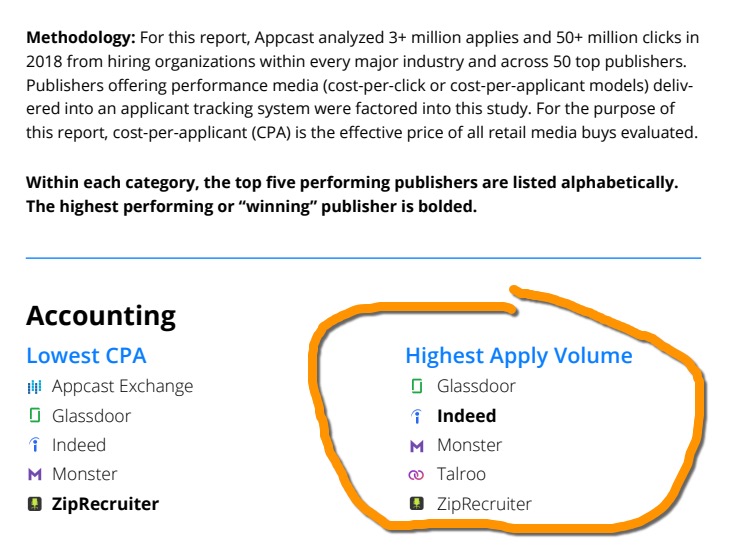
Task: Select the Highest Apply Volume heading
Action: tap(519, 356)
